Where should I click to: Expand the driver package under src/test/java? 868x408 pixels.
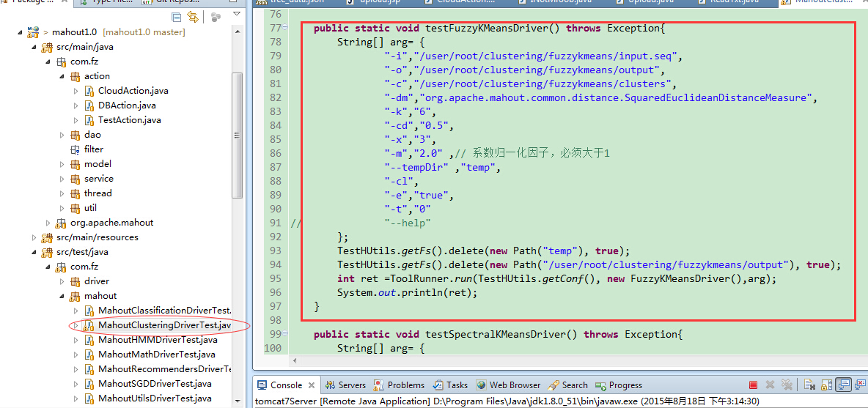tap(62, 281)
